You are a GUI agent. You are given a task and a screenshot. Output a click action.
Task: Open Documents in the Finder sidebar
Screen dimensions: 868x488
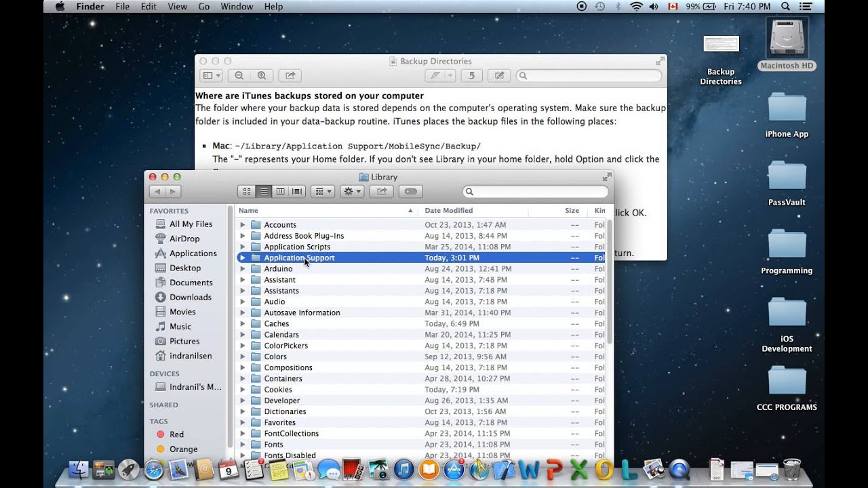191,283
